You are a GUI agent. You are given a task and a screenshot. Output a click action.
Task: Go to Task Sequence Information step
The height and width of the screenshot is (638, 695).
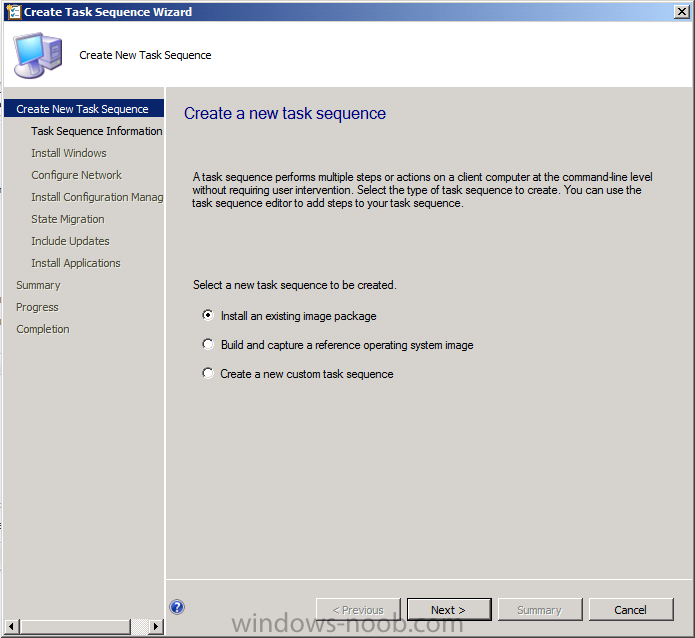[x=97, y=131]
